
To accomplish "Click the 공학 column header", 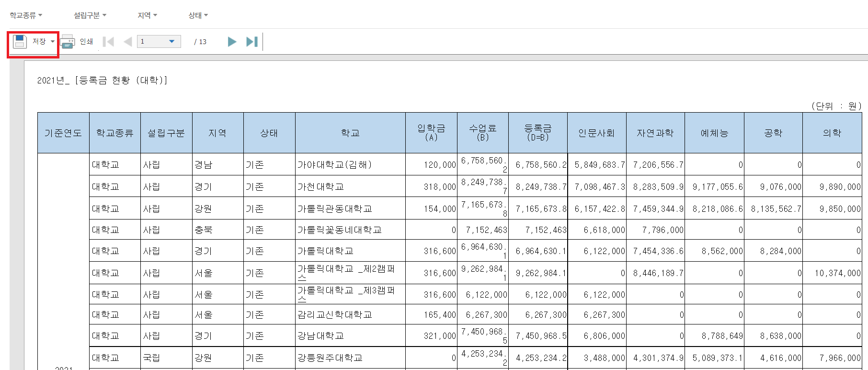I will [773, 133].
